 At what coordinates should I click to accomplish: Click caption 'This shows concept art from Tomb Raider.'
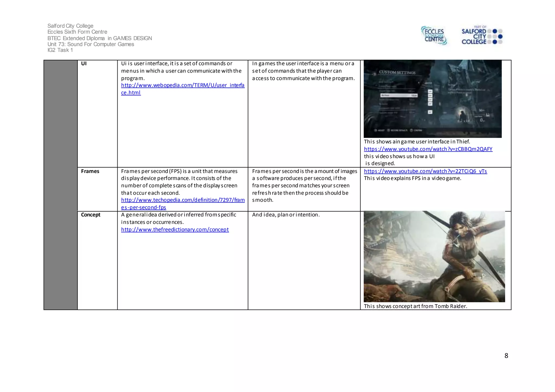(x=415, y=306)
